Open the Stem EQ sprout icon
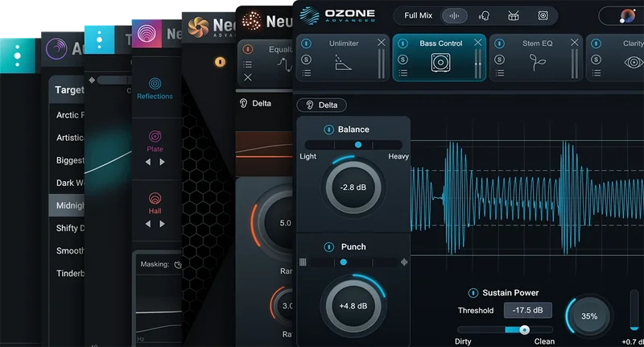The width and height of the screenshot is (644, 347). pyautogui.click(x=537, y=63)
